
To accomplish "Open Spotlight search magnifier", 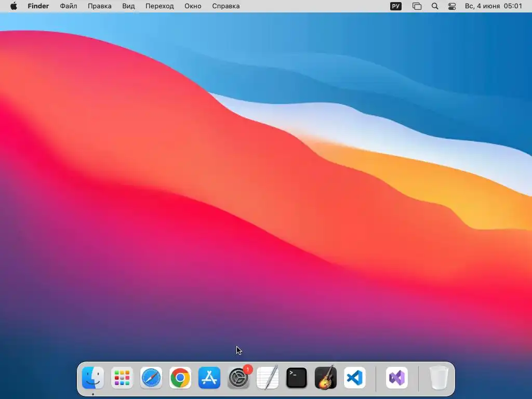I will (435, 6).
